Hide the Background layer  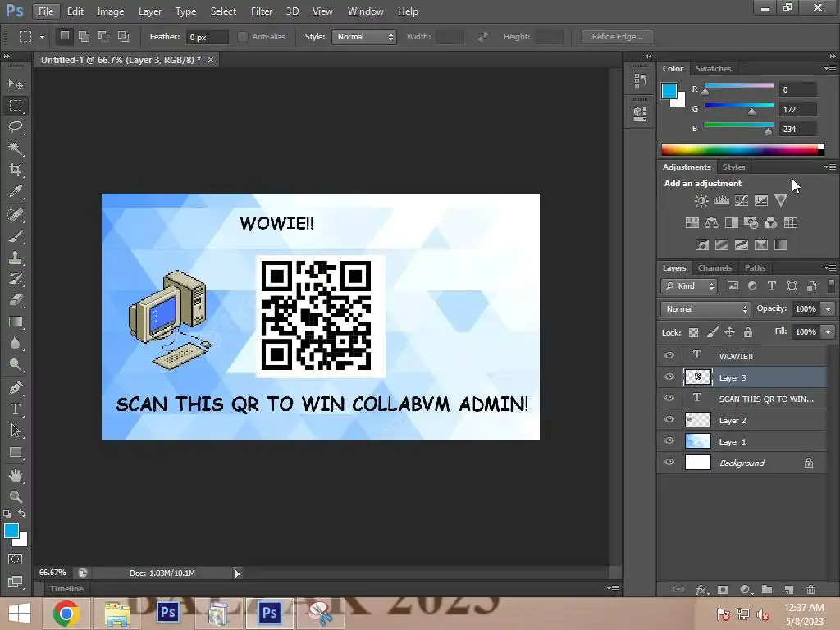[669, 463]
